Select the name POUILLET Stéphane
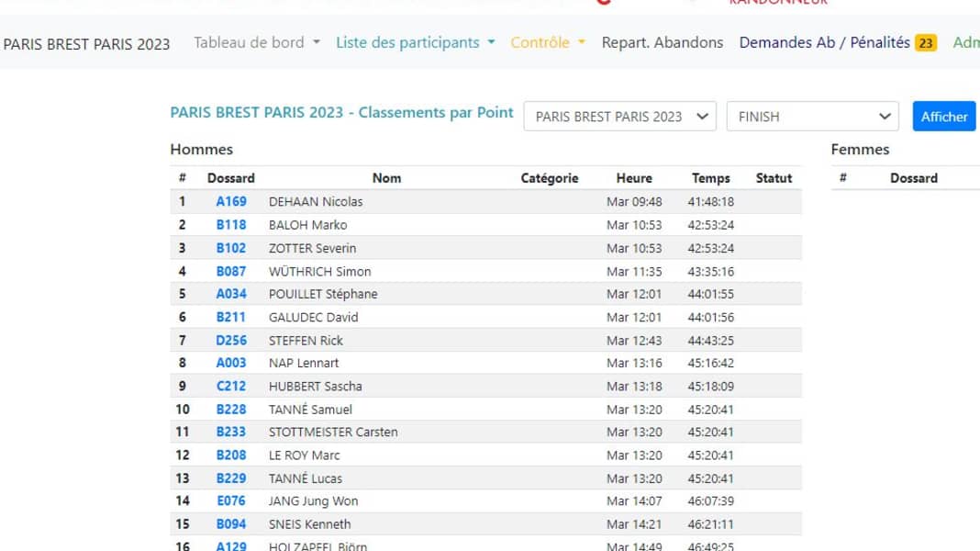 point(323,293)
